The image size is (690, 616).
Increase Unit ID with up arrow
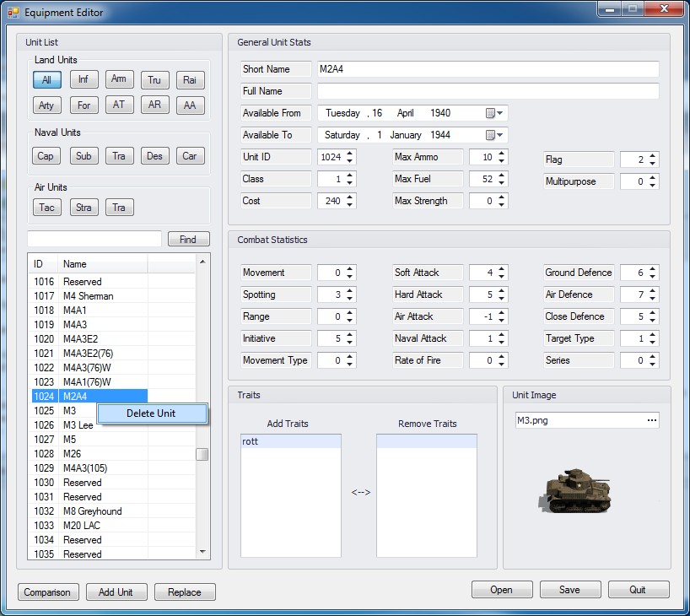(x=350, y=154)
